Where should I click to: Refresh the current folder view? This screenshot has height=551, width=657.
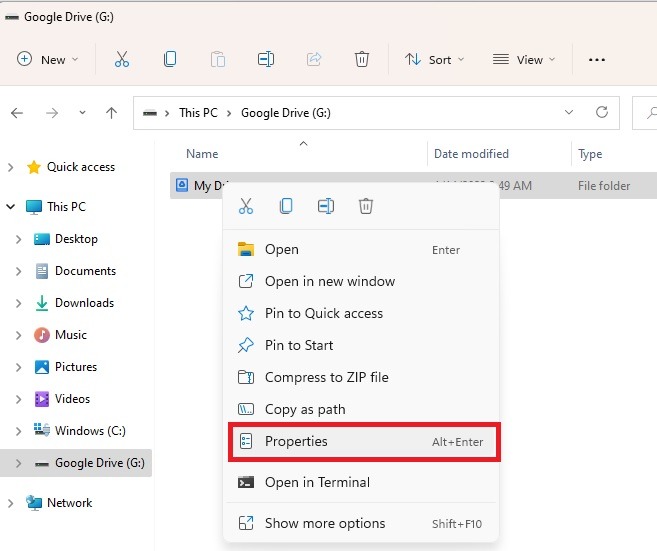click(602, 112)
